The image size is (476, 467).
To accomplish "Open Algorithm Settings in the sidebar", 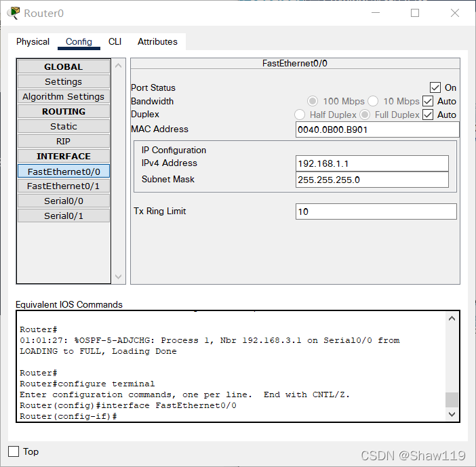I will tap(64, 96).
